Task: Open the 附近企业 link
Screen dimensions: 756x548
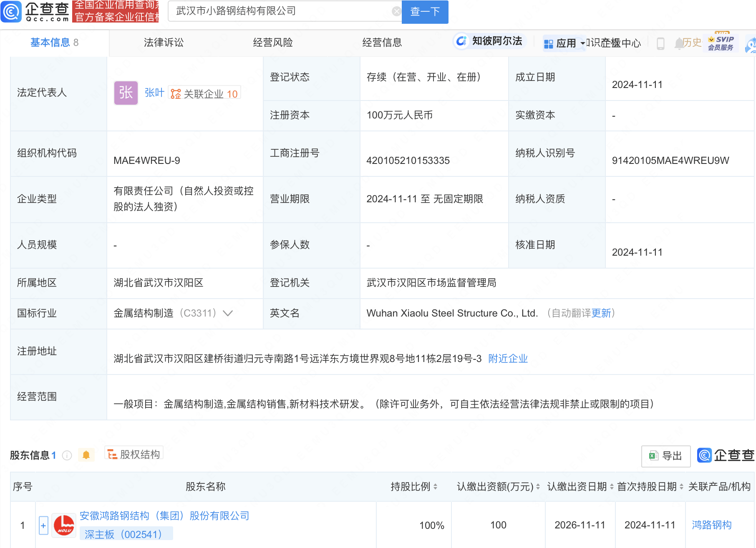Action: [508, 359]
